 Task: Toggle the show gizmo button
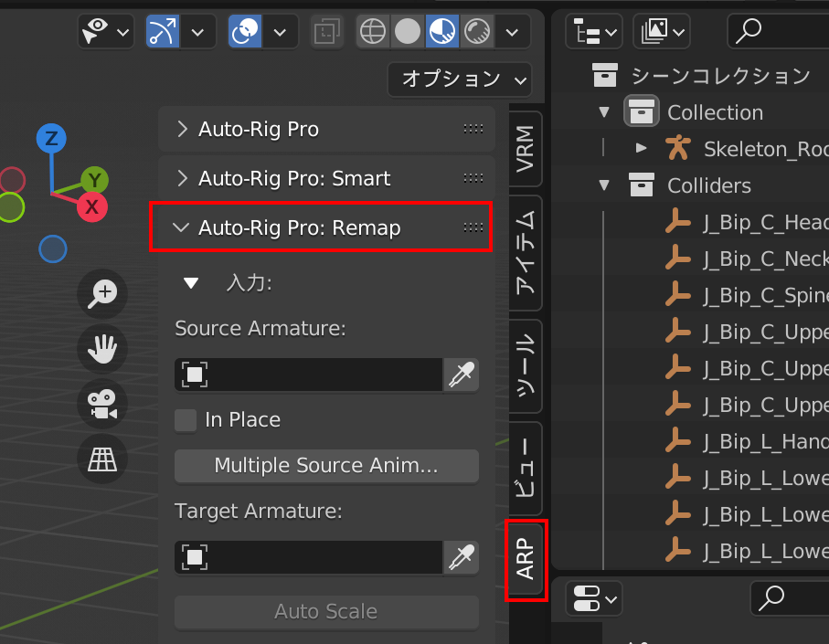pyautogui.click(x=163, y=32)
